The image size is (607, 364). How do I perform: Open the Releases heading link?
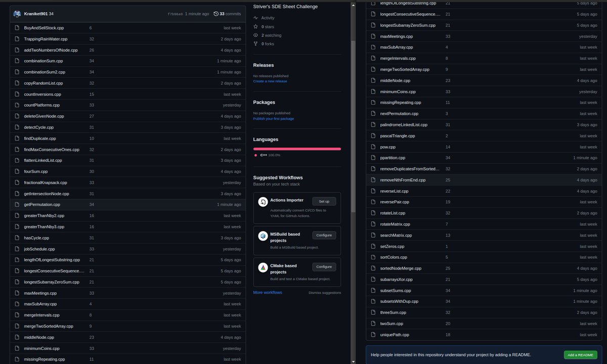point(264,65)
